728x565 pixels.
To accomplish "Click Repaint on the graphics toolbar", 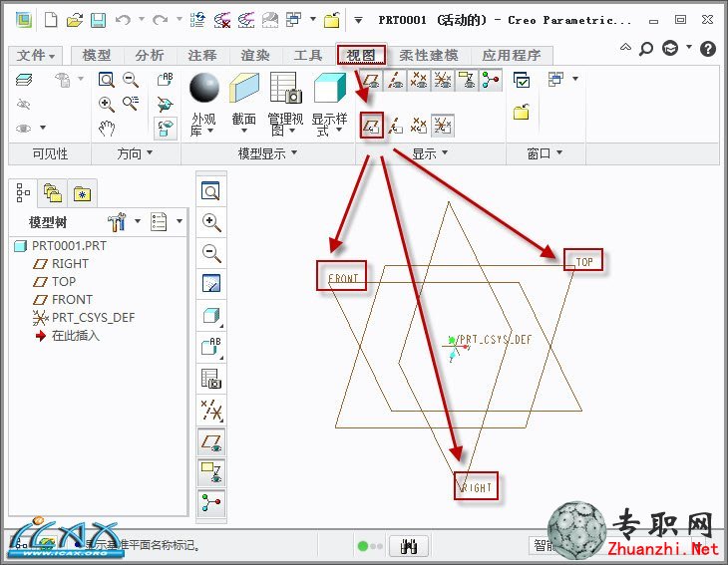I will pyautogui.click(x=211, y=283).
